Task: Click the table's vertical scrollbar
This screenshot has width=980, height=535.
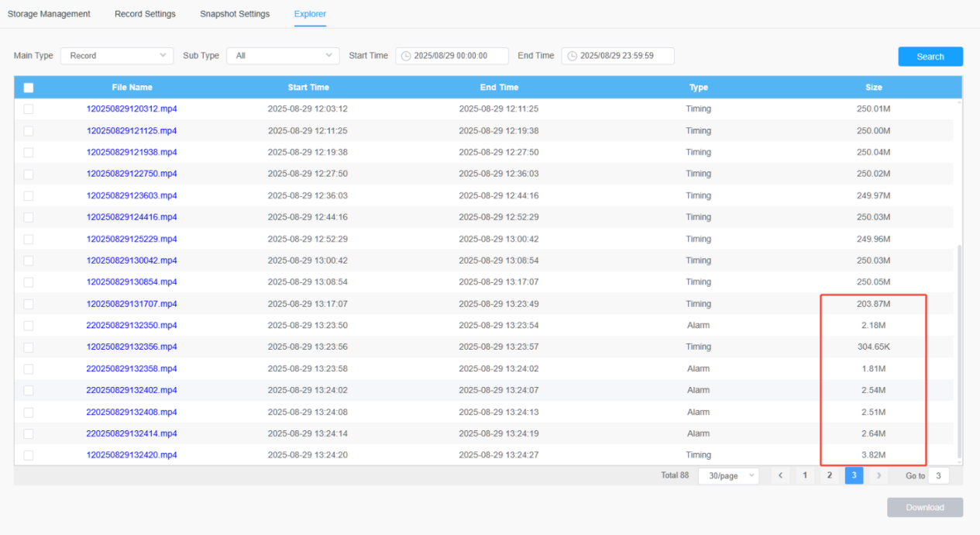Action: coord(959,350)
